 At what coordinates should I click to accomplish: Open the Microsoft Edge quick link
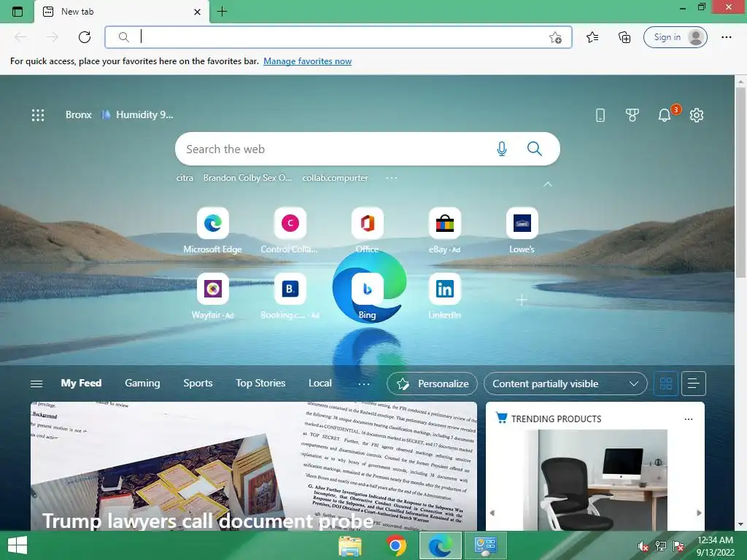[x=212, y=230]
